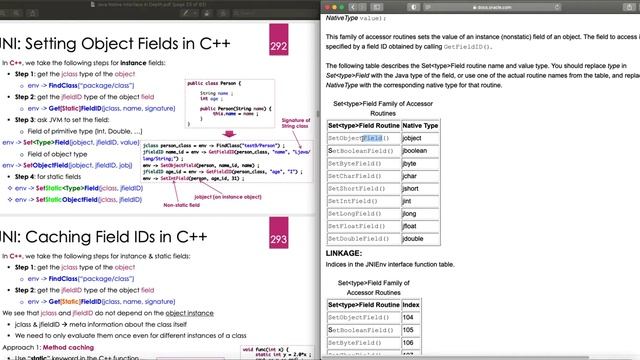Click SetBooleanField() in the Index table
Image resolution: width=640 pixels, height=360 pixels.
tap(360, 330)
